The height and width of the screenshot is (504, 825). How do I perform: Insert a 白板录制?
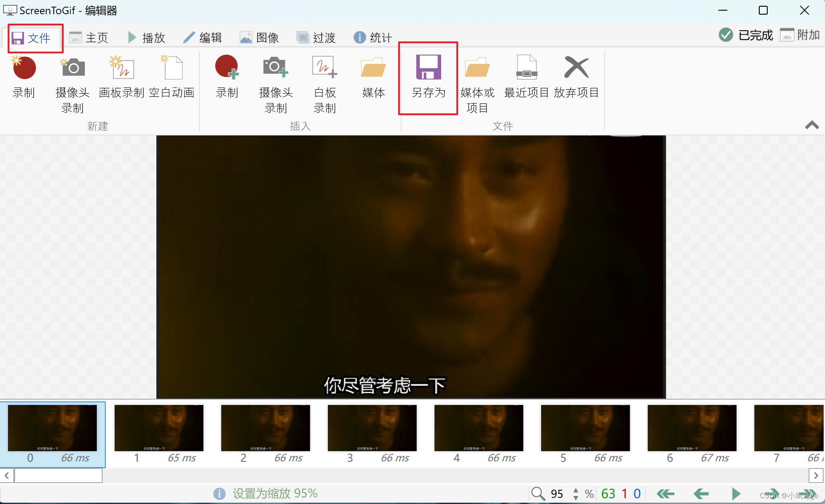coord(325,84)
